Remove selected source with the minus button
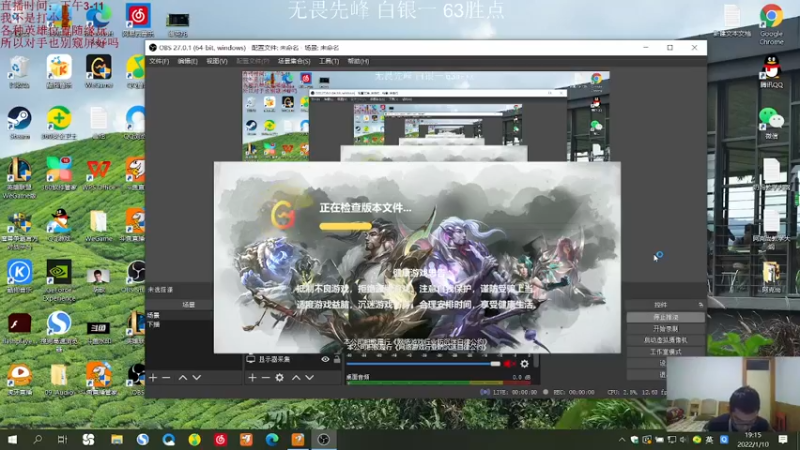 265,378
